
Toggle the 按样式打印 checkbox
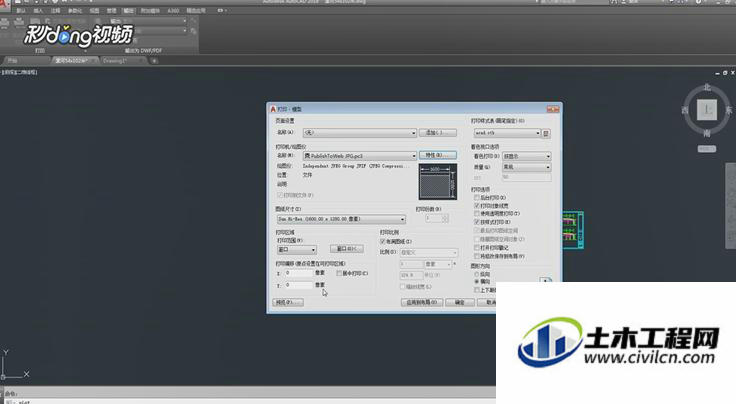click(477, 222)
